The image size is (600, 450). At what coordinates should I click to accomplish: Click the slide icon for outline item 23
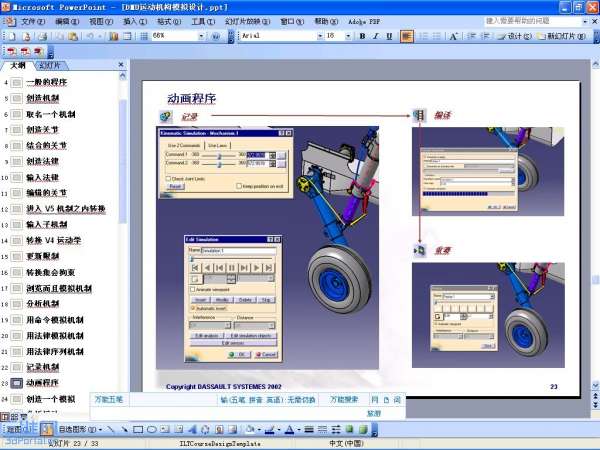click(x=17, y=383)
